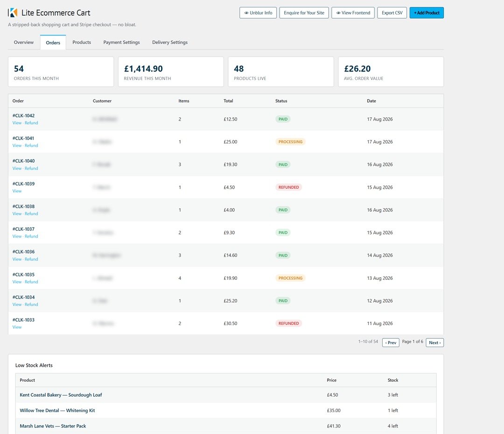Select order number #CLK-1037 text

click(x=23, y=229)
